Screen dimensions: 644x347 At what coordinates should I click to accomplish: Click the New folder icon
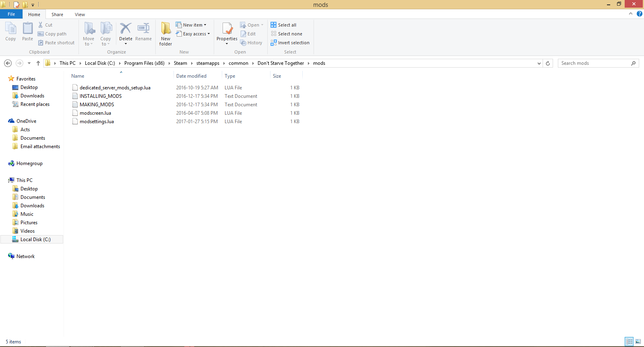(x=165, y=29)
